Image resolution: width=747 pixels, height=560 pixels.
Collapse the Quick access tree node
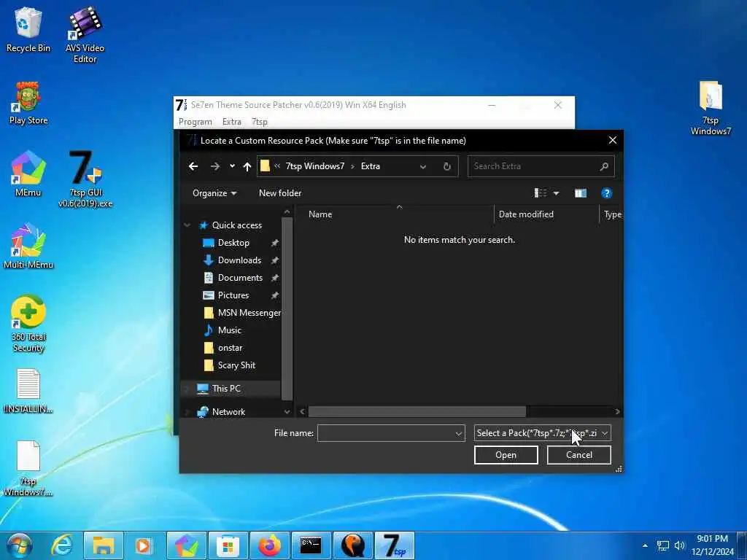pos(187,225)
